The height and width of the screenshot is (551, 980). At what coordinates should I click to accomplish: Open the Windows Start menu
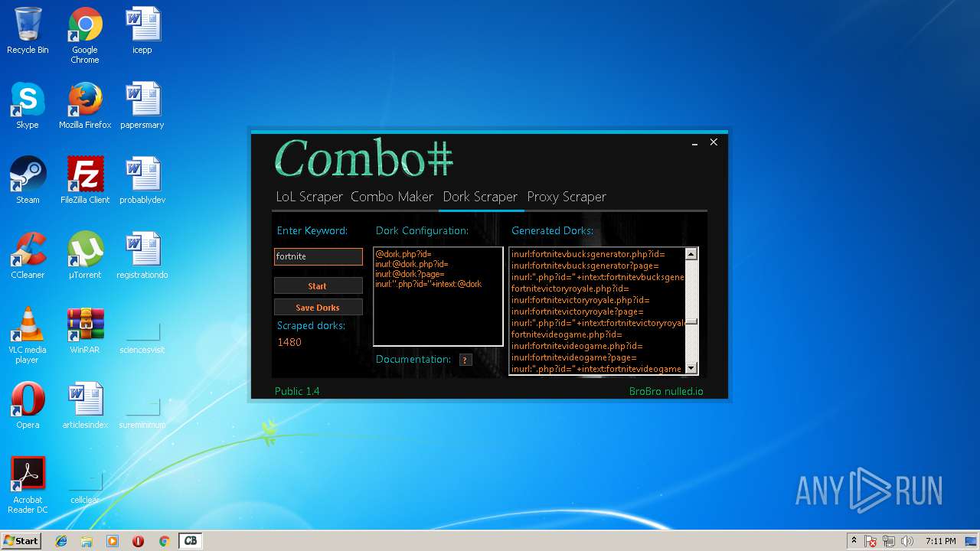(x=21, y=541)
